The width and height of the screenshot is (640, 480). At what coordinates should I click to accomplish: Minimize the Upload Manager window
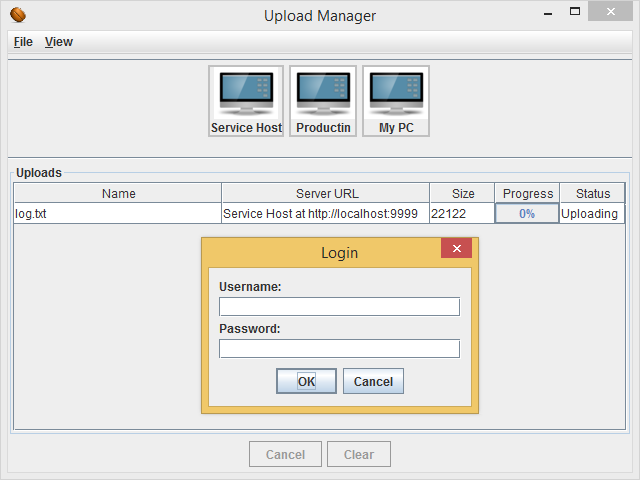tap(548, 12)
